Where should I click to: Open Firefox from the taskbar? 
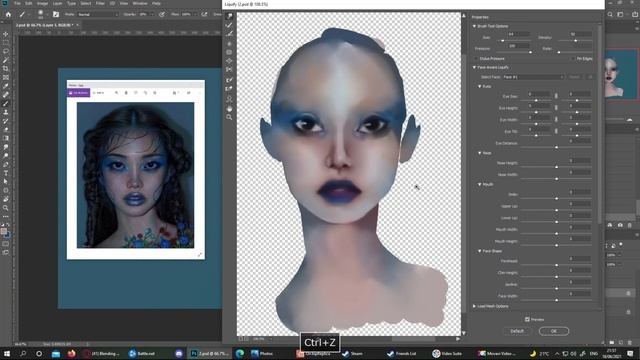coord(71,353)
